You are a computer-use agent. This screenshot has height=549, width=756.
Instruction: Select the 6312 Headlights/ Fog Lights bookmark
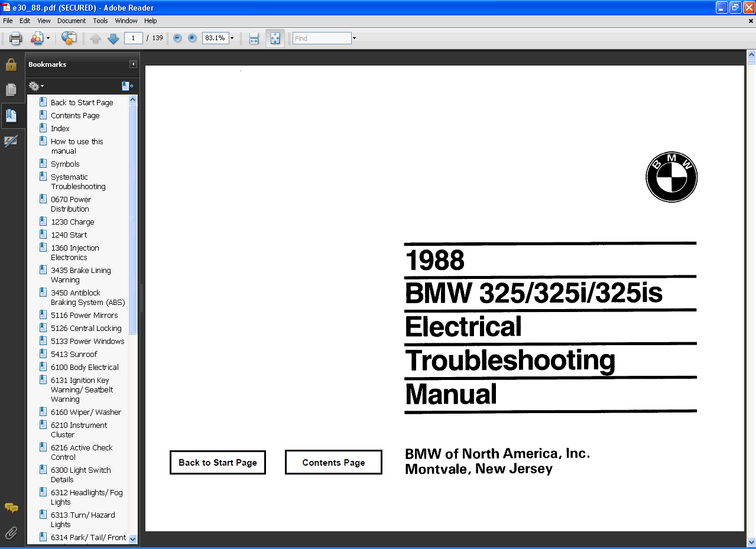(87, 497)
